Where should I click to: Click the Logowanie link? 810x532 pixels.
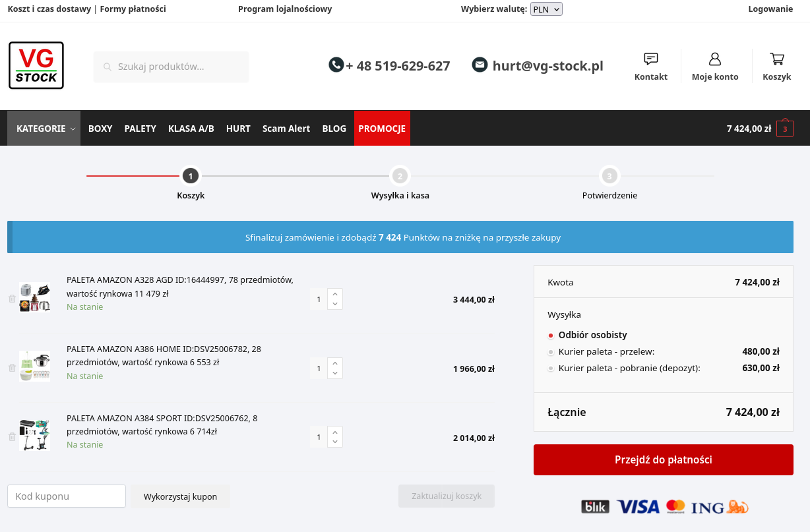[x=770, y=9]
